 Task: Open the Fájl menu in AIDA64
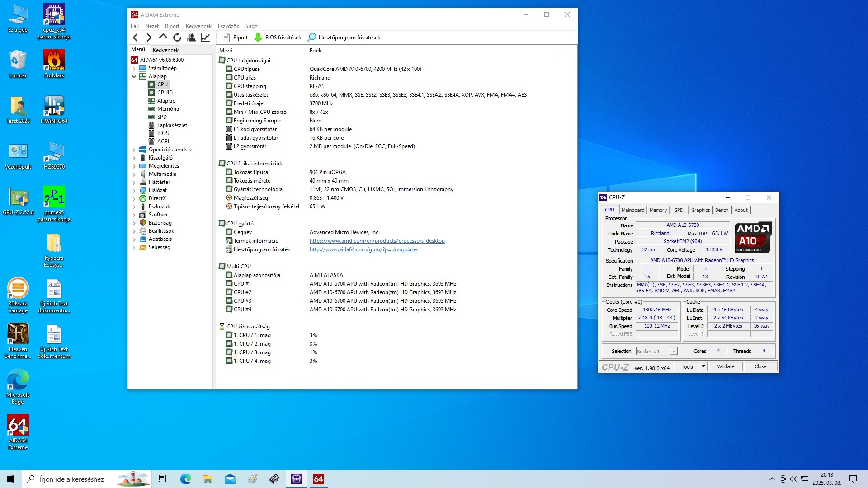(x=135, y=26)
